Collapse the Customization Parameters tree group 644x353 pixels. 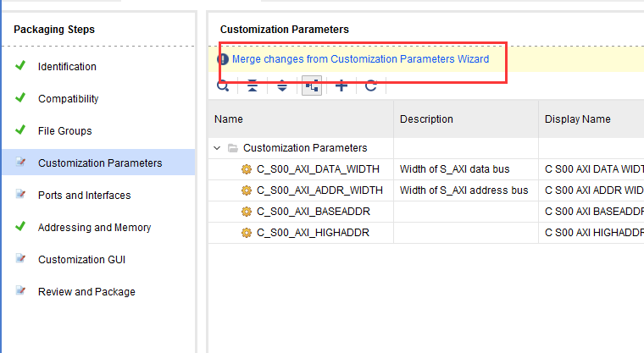coord(219,147)
